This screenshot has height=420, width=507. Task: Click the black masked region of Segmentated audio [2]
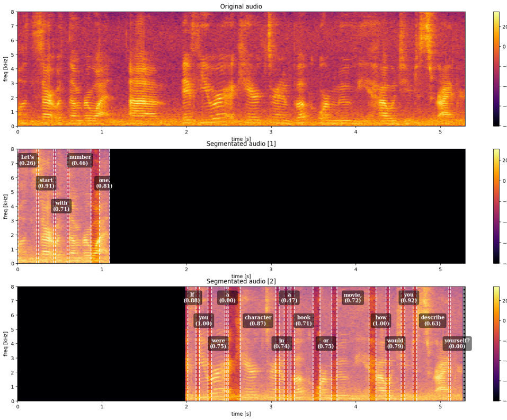pos(101,344)
